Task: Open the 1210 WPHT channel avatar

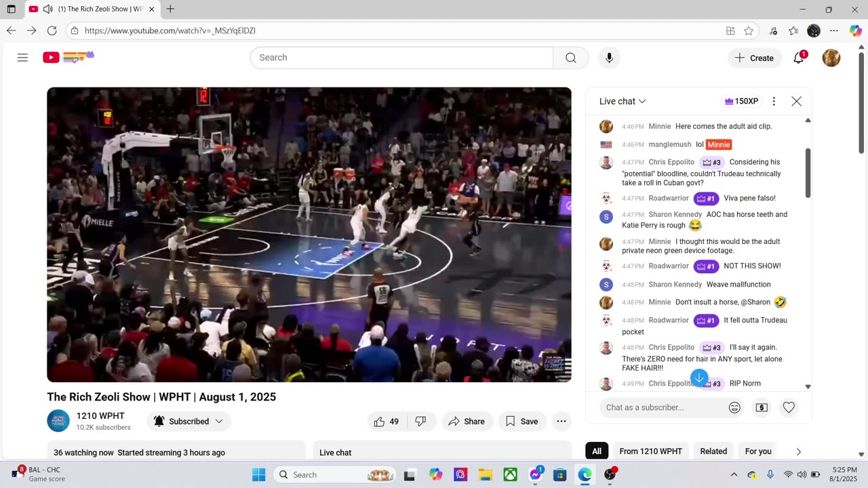Action: (x=58, y=421)
